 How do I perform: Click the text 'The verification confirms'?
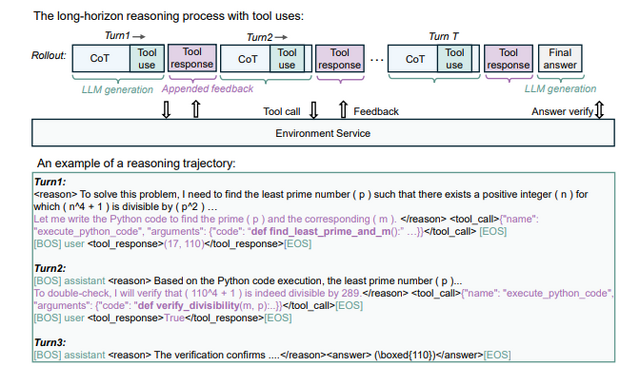210,355
